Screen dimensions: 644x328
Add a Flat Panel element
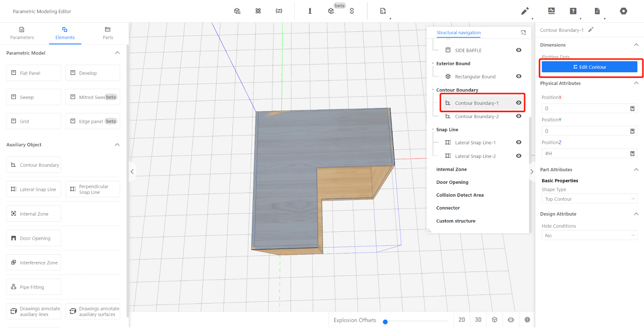pyautogui.click(x=34, y=73)
